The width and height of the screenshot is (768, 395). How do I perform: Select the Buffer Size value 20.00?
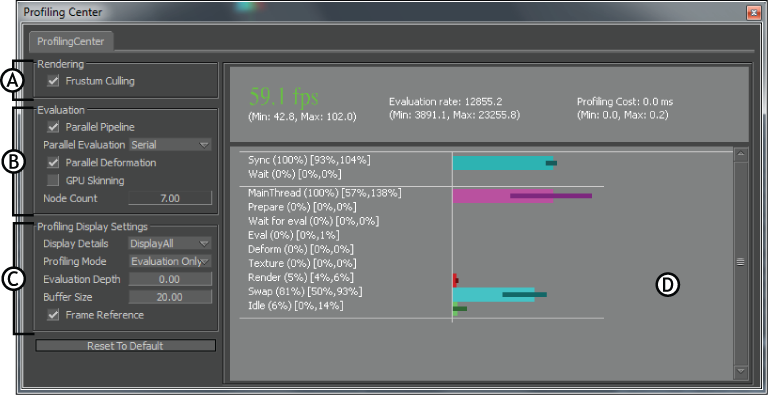click(x=170, y=297)
